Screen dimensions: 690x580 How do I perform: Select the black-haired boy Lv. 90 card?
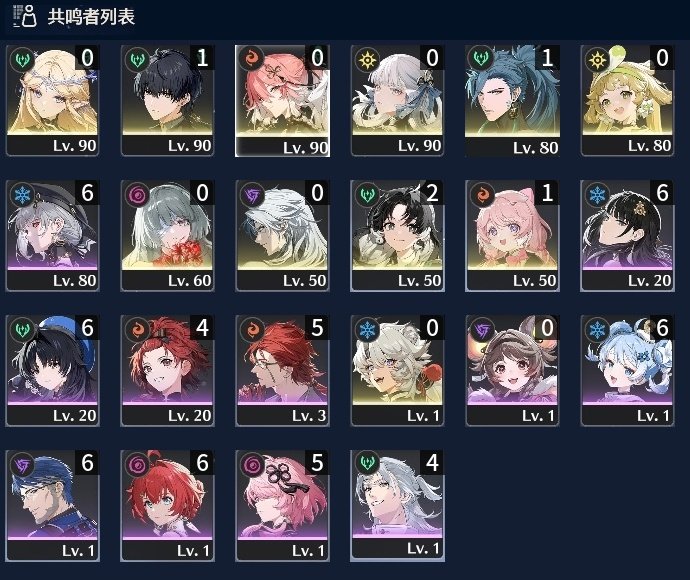167,100
